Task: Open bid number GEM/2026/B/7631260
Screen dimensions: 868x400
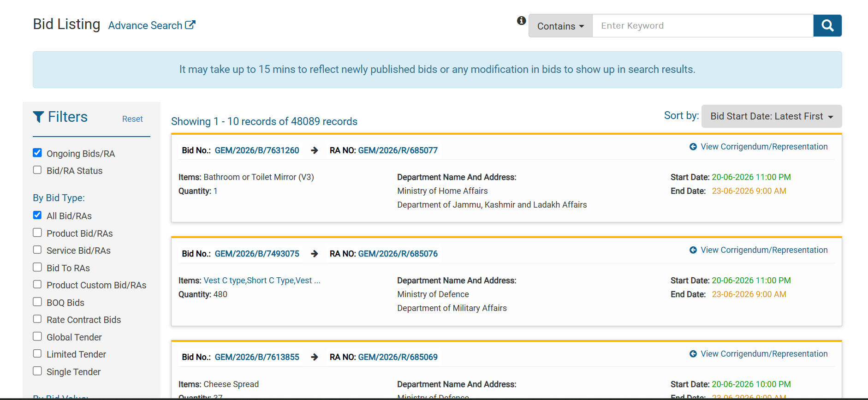Action: (x=257, y=150)
